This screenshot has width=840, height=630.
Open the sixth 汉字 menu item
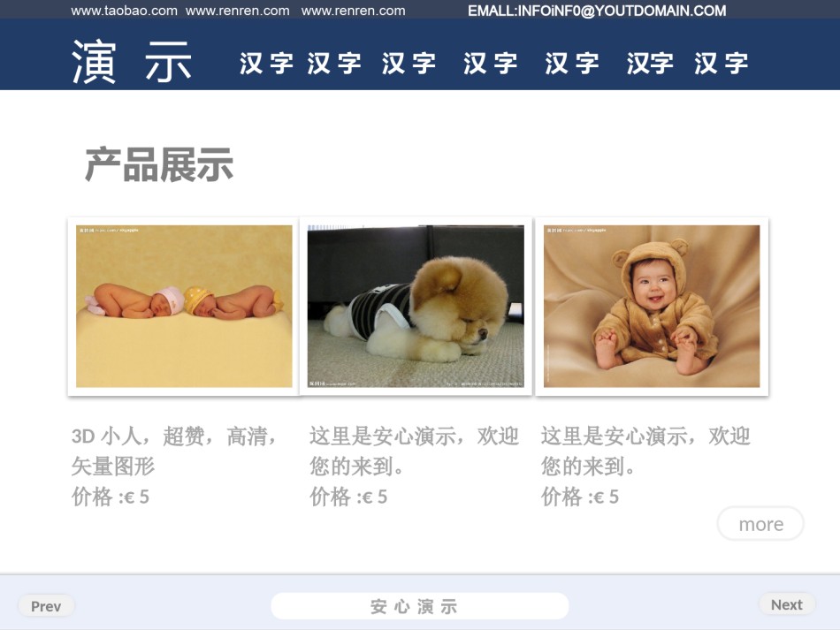pos(650,63)
